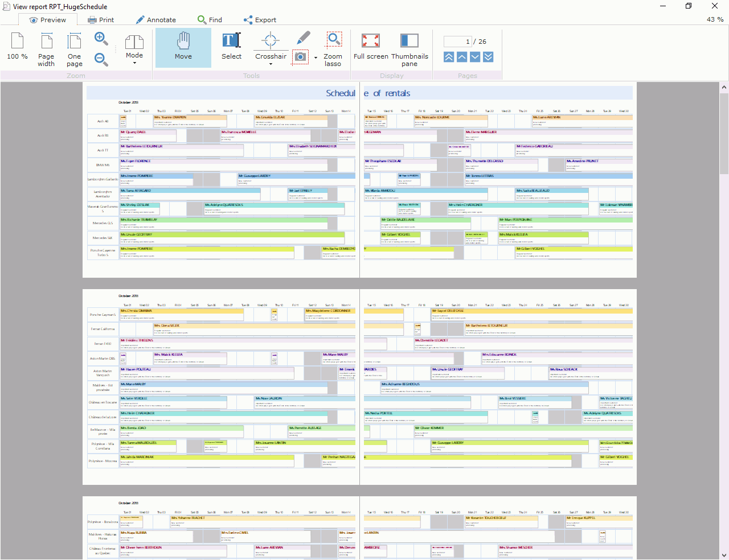
Task: Click the 'Audi TT' row label
Action: click(x=103, y=150)
